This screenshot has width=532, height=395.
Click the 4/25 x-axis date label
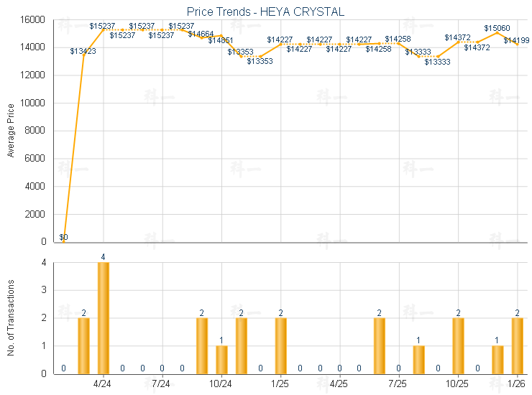339,384
